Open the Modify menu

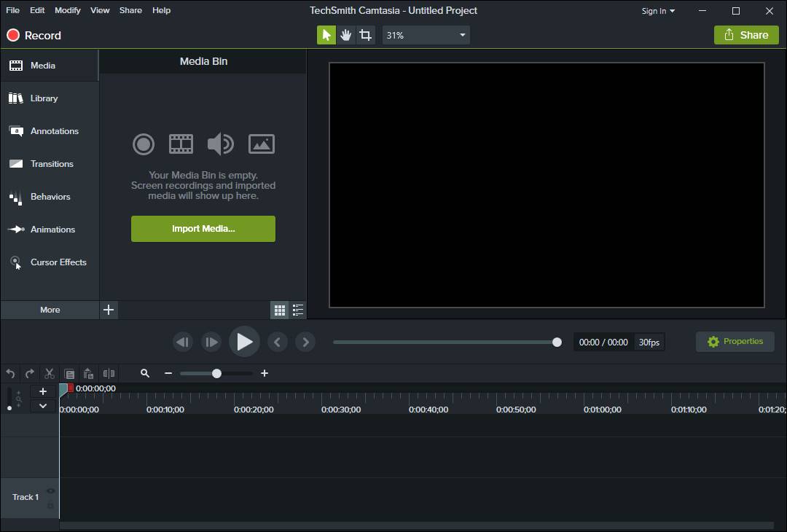point(68,10)
